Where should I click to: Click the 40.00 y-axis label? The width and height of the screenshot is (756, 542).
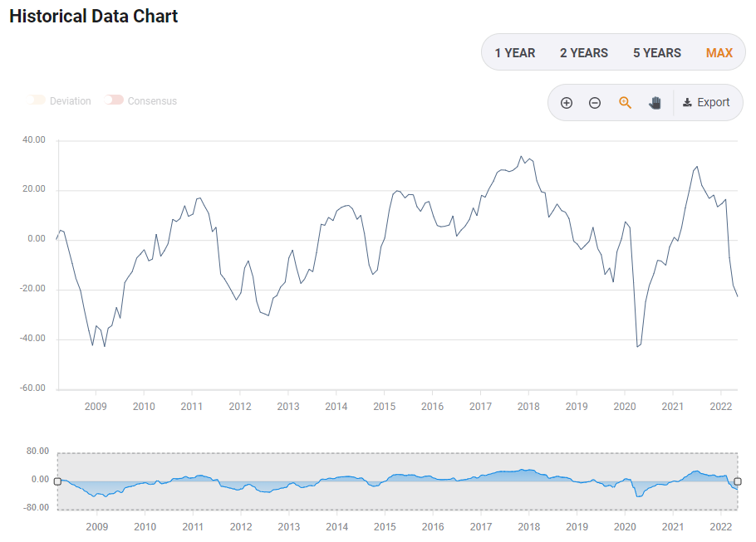34,139
